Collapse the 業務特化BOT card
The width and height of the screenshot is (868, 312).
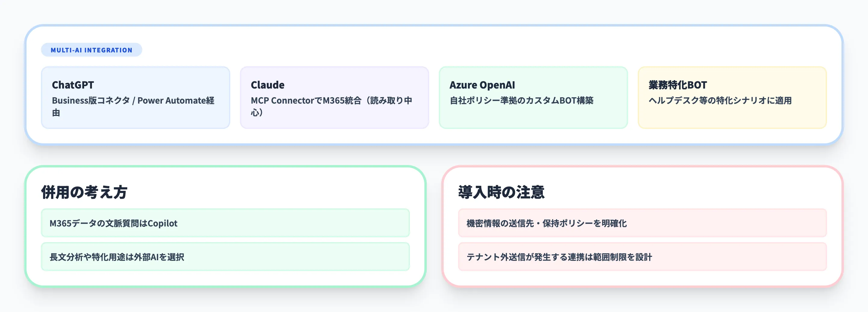point(731,98)
